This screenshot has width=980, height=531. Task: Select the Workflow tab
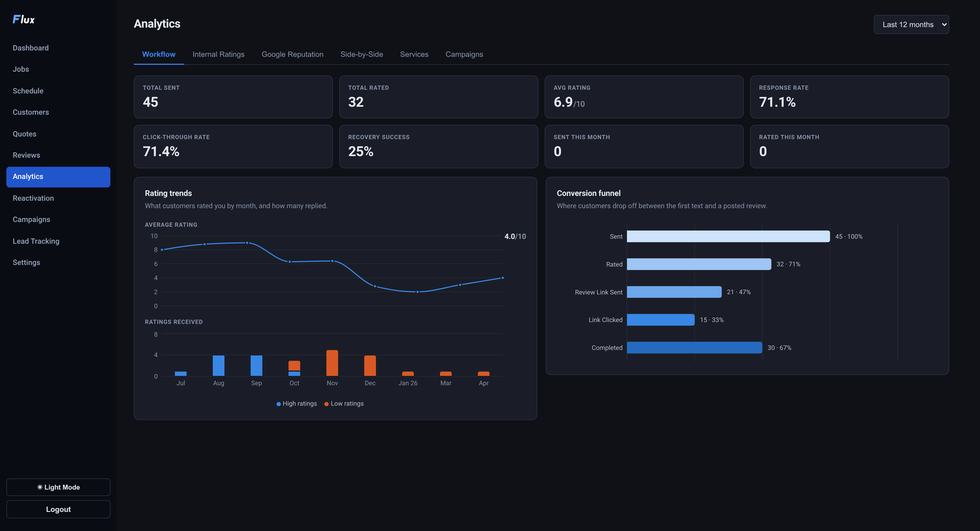coord(159,55)
